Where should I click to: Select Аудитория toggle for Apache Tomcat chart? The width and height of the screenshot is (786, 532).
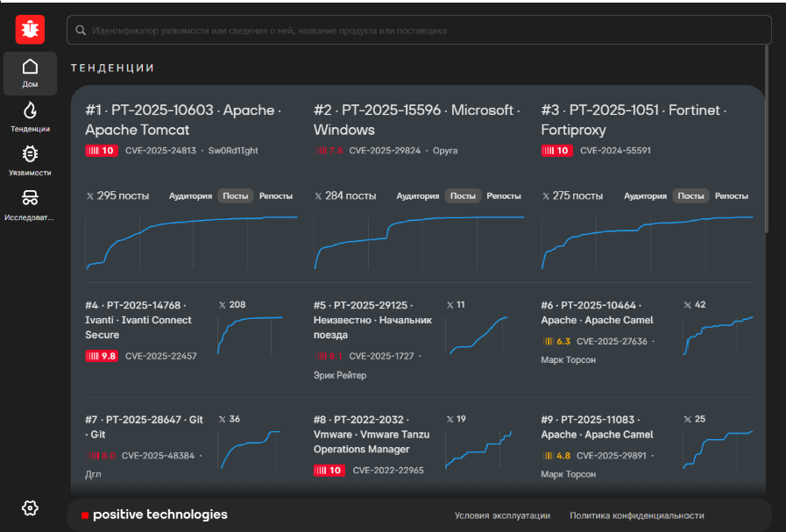click(x=190, y=196)
